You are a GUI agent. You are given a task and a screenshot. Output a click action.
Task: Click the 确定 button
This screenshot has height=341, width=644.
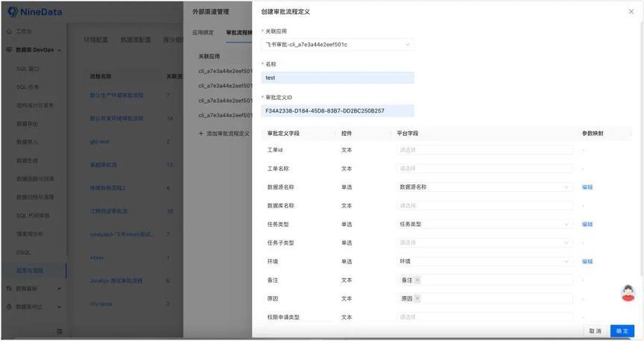click(x=622, y=331)
